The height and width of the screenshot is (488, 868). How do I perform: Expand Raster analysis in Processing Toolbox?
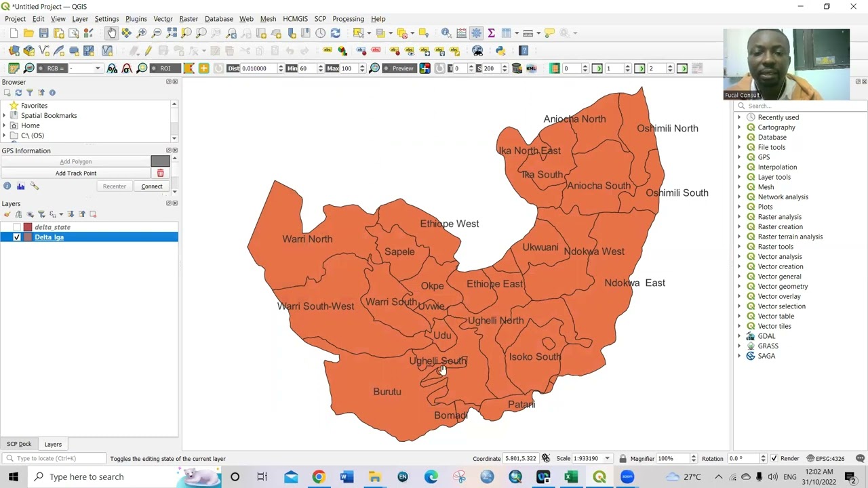pyautogui.click(x=739, y=217)
